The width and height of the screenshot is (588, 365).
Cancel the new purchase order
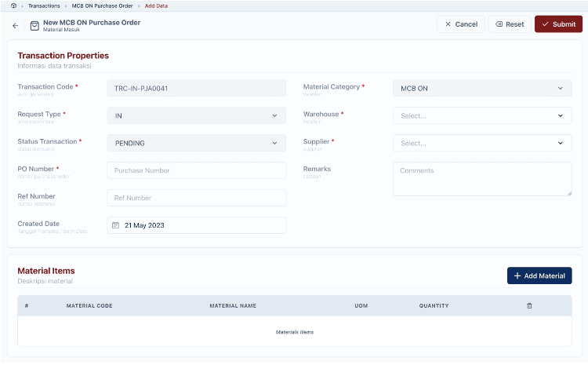(x=461, y=24)
